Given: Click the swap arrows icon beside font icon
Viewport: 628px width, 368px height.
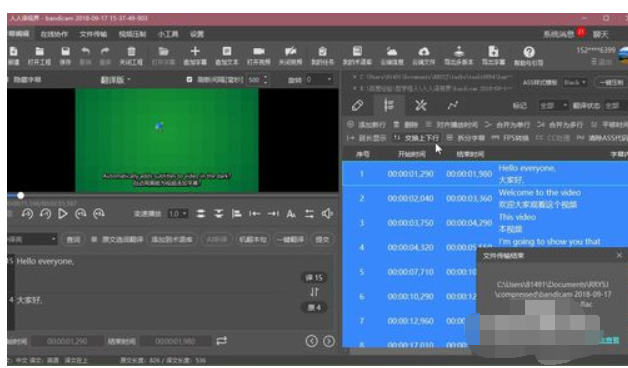Looking at the screenshot, I should click(309, 214).
